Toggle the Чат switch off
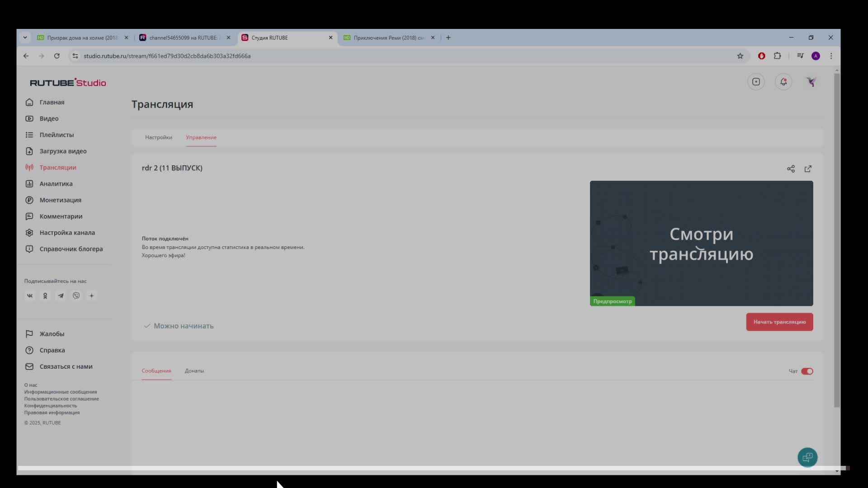The height and width of the screenshot is (488, 868). click(x=807, y=371)
